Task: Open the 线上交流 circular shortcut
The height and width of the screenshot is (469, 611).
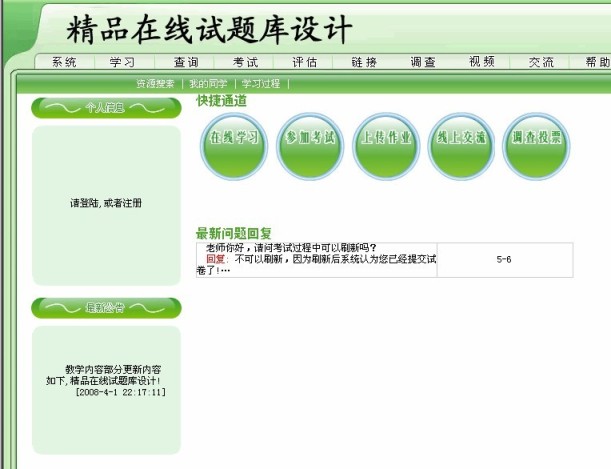Action: [x=461, y=139]
